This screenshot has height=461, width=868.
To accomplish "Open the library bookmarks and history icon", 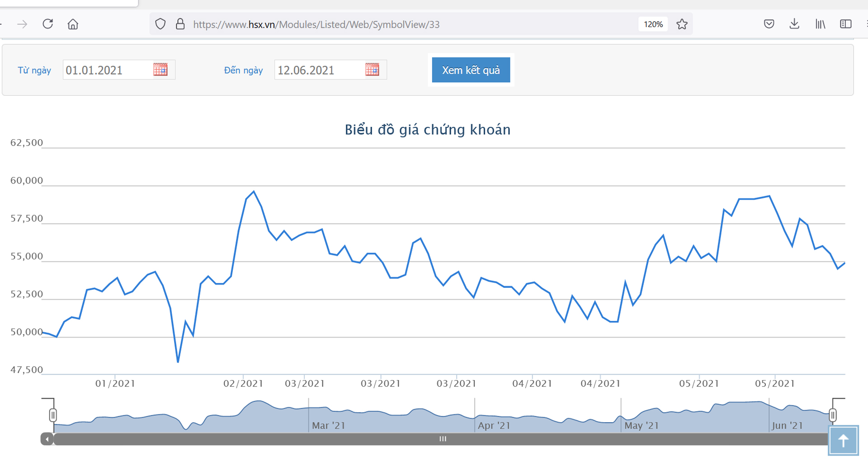I will 820,24.
